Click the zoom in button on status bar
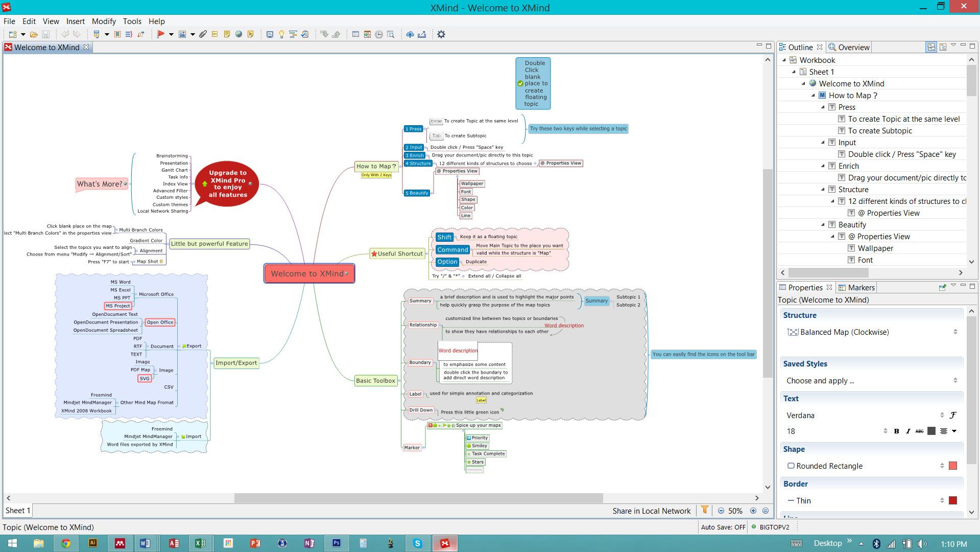This screenshot has height=552, width=980. click(752, 510)
